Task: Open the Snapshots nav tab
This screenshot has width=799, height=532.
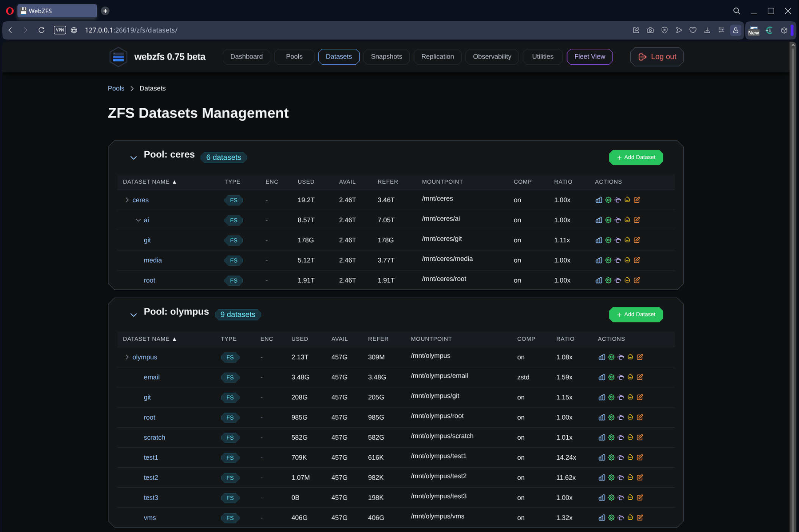Action: click(386, 57)
